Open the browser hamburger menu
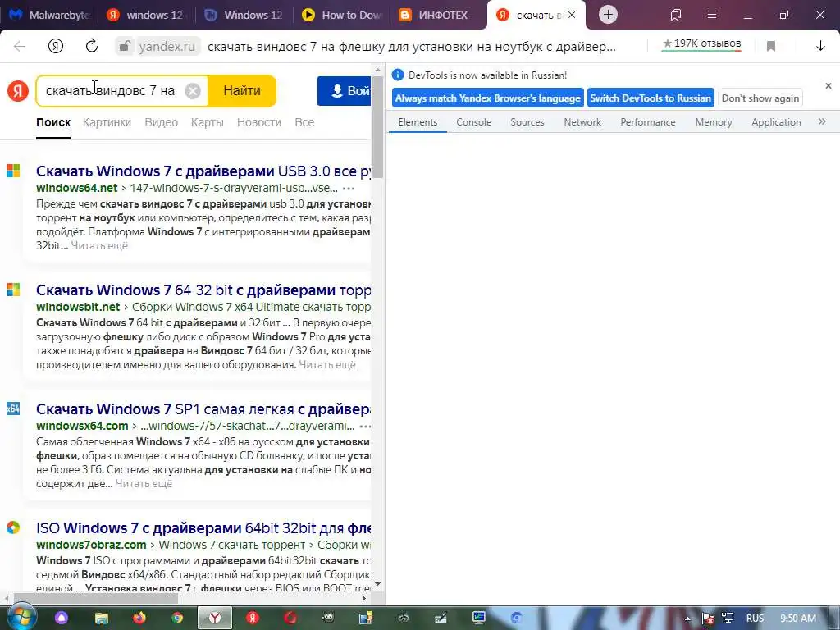Viewport: 840px width, 630px height. click(711, 15)
